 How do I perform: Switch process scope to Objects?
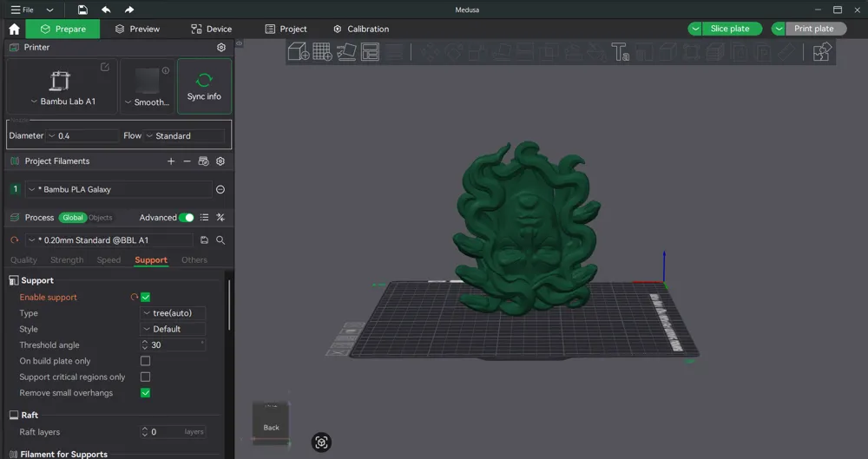click(100, 218)
